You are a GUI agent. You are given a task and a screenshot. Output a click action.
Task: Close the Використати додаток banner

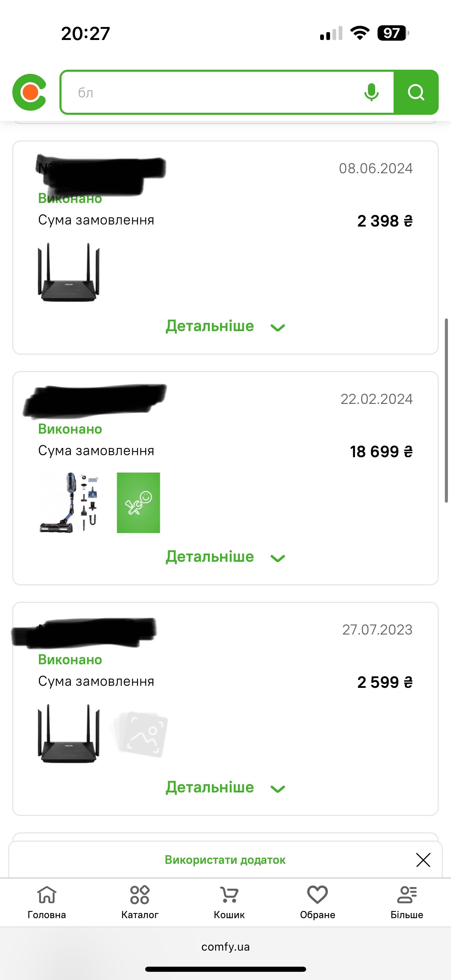click(423, 860)
